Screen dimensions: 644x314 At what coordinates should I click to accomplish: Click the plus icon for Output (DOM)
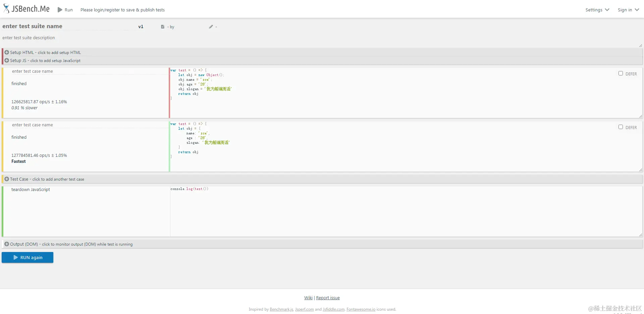tap(7, 244)
